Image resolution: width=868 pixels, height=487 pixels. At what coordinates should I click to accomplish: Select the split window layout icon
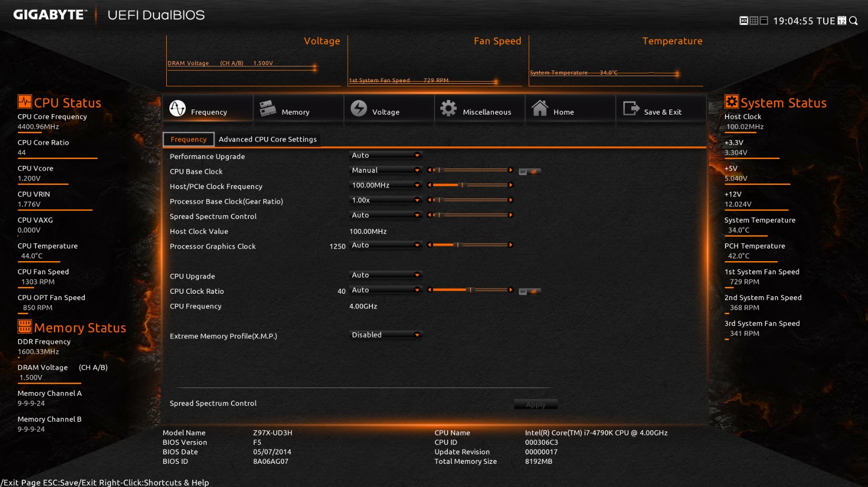pos(764,21)
